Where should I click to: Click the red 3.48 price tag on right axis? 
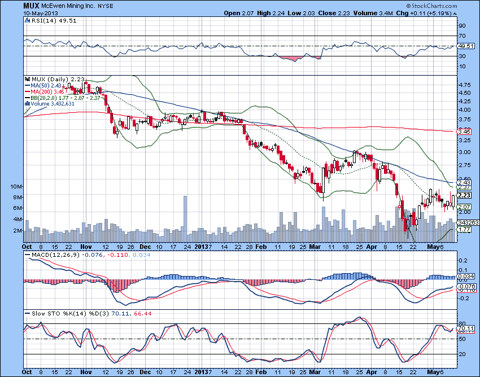pos(464,132)
